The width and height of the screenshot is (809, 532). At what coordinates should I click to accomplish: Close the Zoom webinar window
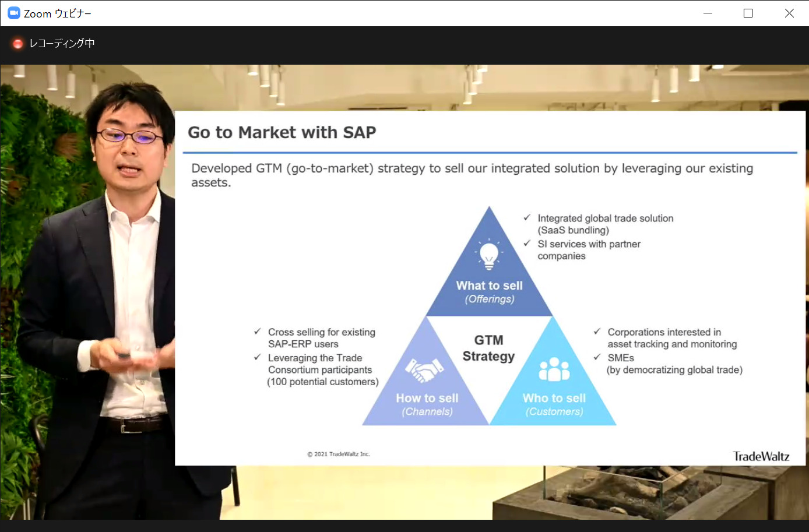(789, 13)
